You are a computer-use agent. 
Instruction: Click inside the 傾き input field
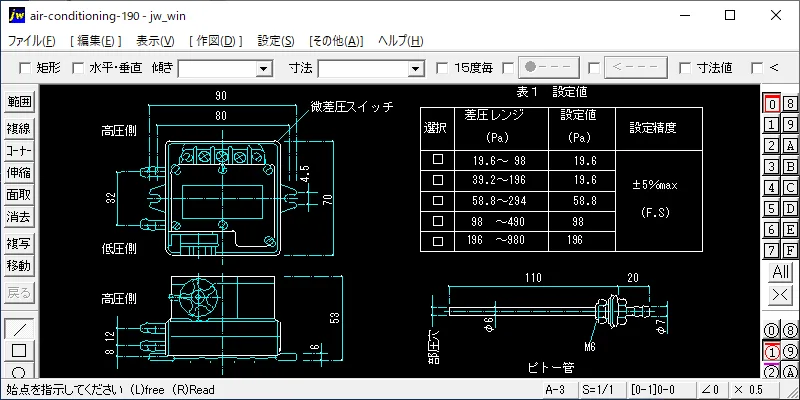(x=217, y=68)
